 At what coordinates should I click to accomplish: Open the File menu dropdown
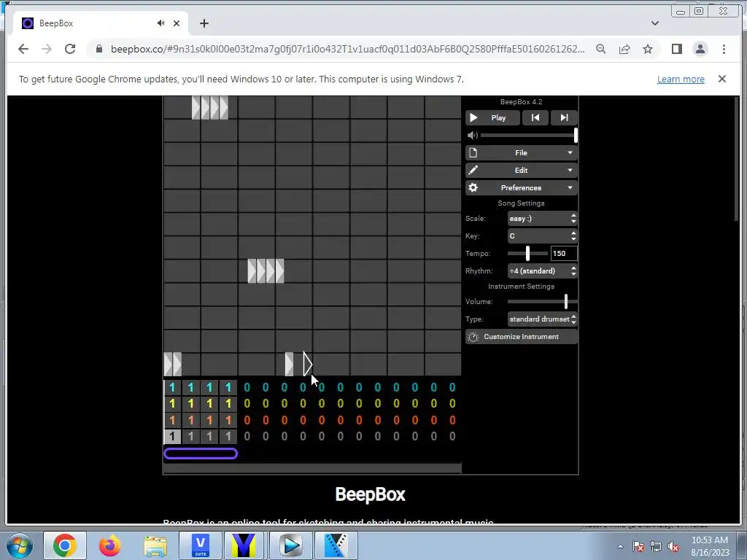pyautogui.click(x=521, y=153)
